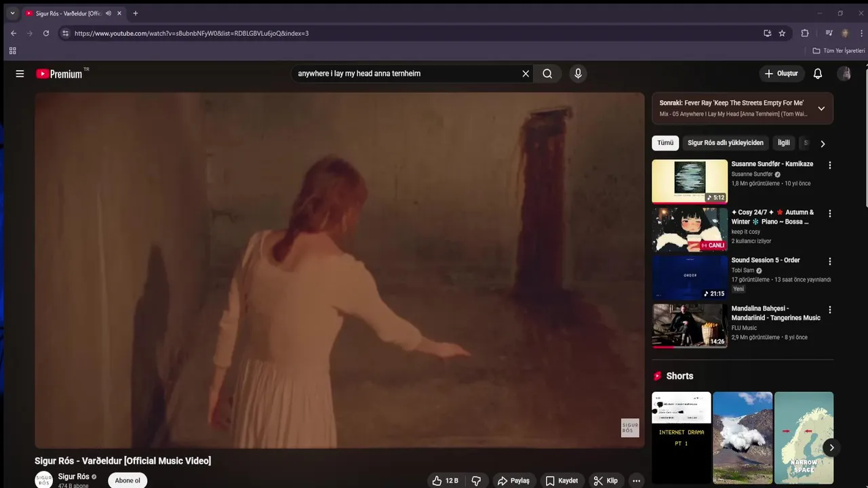
Task: Open Mandalina Bahçesi video thumbnail
Action: pyautogui.click(x=690, y=326)
